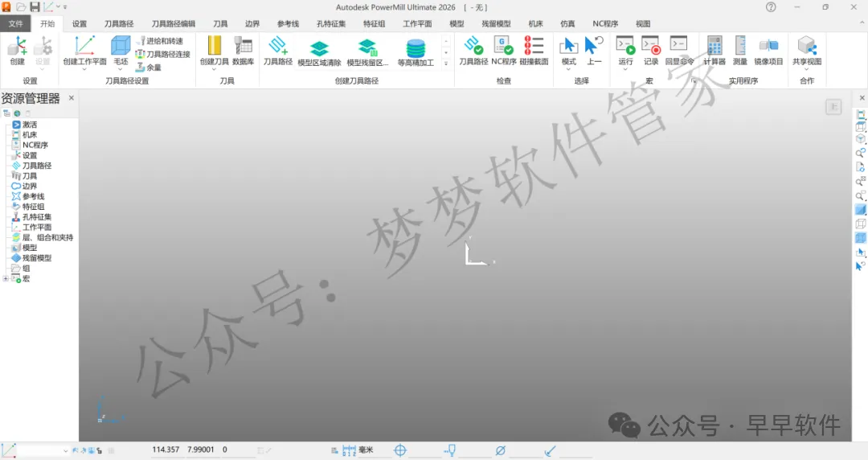Screen dimensions: 868x460
Task: Open 刀具路径连接 settings
Action: [162, 55]
